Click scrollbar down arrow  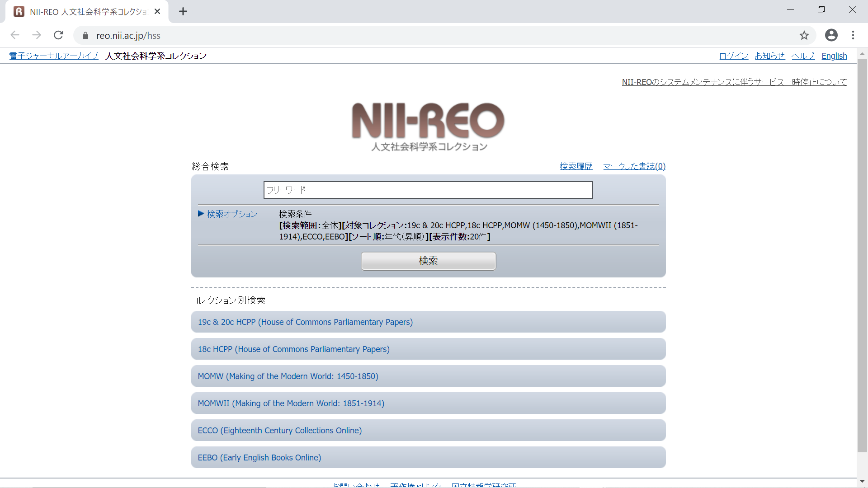862,482
